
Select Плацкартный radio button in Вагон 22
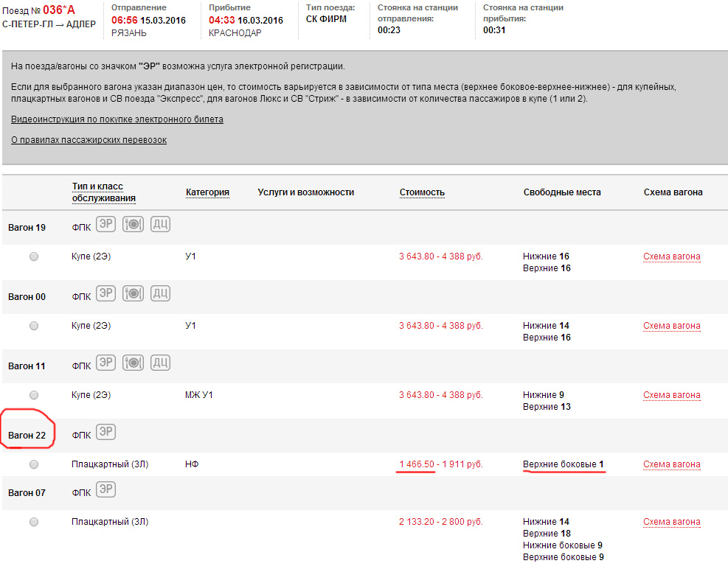click(34, 464)
